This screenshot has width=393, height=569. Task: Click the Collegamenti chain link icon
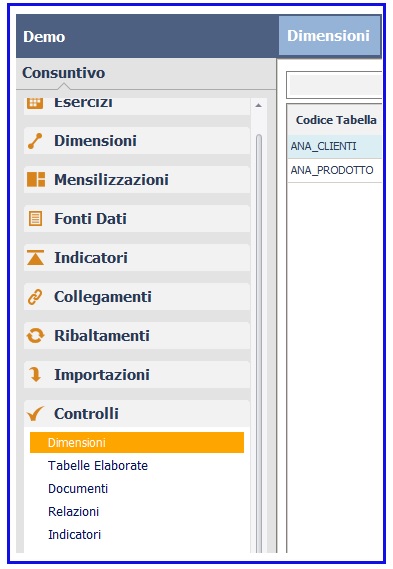(x=35, y=297)
